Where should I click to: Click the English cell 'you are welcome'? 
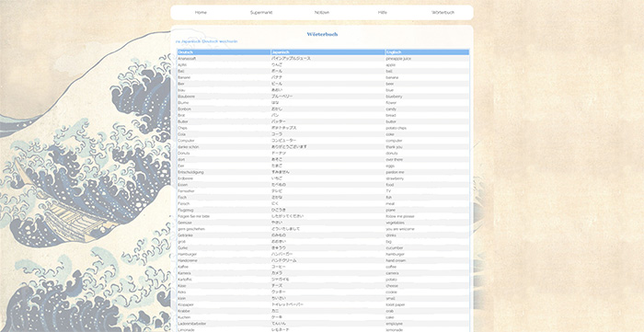click(400, 229)
